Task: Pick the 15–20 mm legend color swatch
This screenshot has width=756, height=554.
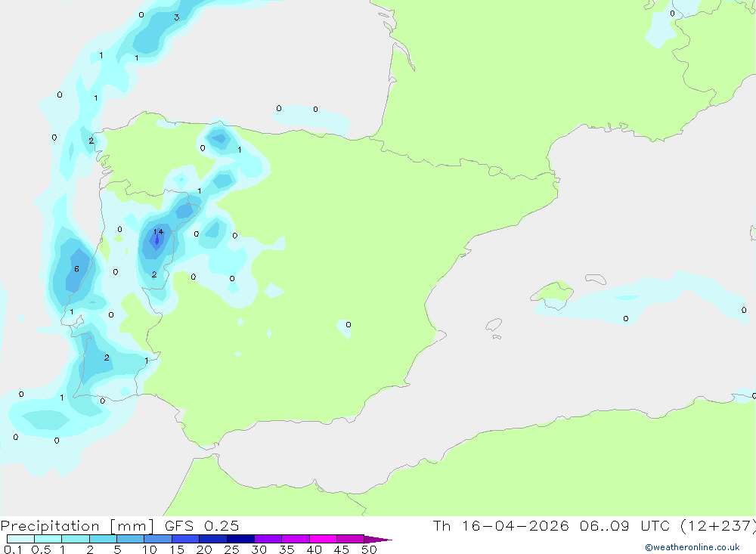Action: click(186, 539)
